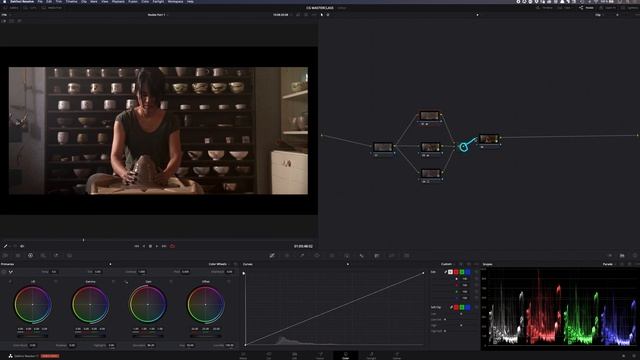Open the Color Warper palette
640x360 pixels.
[x=287, y=256]
